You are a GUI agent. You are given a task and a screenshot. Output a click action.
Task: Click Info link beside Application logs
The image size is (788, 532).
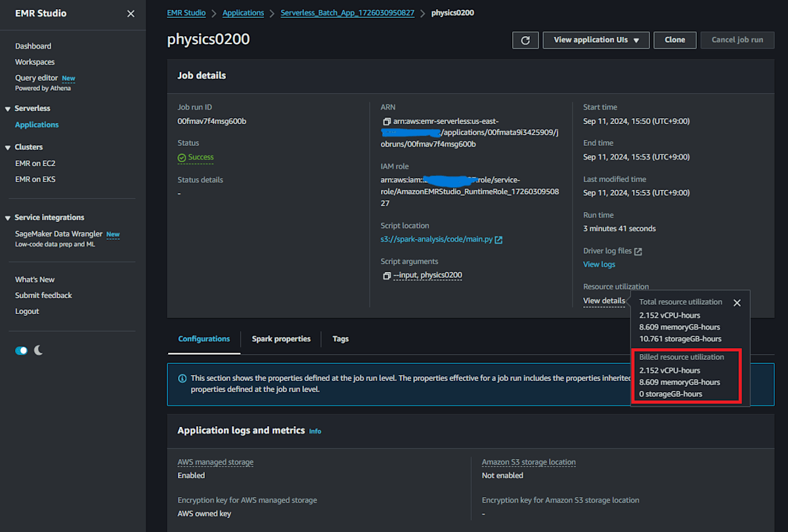pos(315,432)
